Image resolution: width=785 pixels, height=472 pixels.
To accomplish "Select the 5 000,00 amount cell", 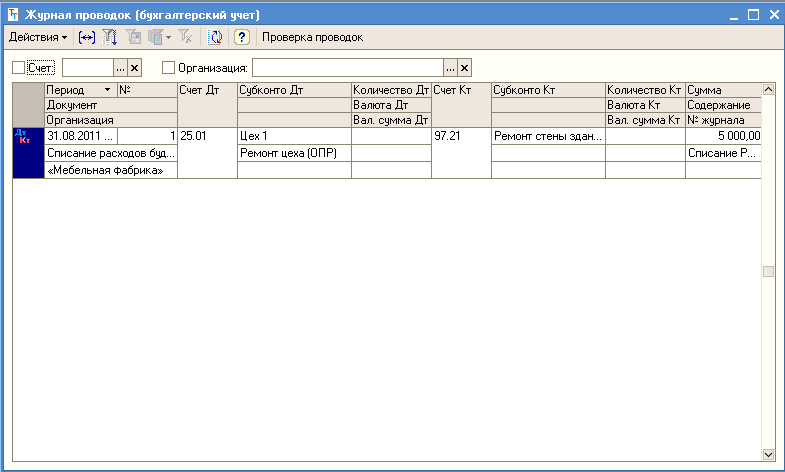I will (x=722, y=136).
